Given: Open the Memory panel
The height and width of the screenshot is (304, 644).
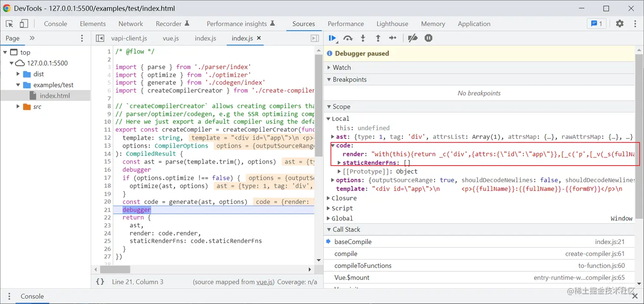Looking at the screenshot, I should pos(433,24).
